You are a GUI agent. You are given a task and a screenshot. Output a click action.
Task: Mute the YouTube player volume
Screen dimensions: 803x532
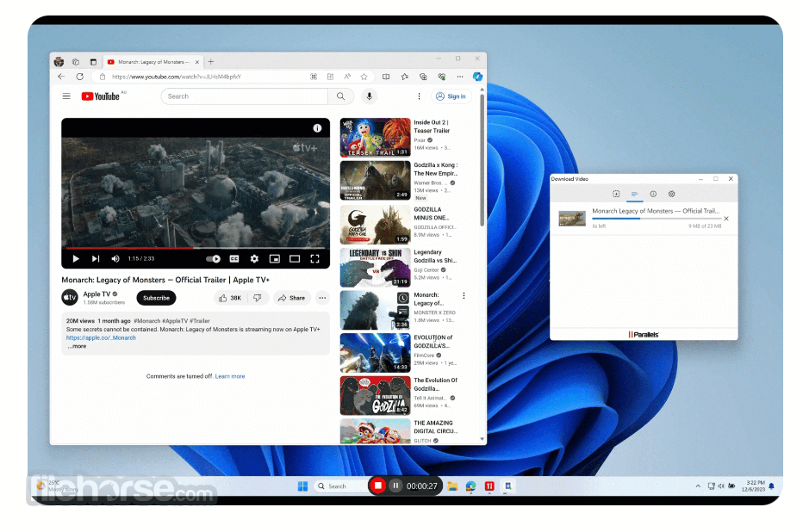115,259
